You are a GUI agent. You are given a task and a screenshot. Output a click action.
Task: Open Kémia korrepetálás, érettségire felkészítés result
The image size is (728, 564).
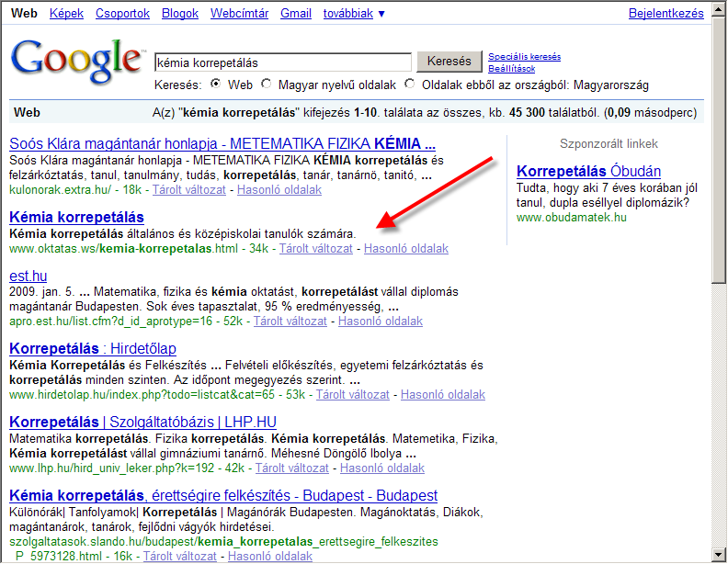click(223, 495)
